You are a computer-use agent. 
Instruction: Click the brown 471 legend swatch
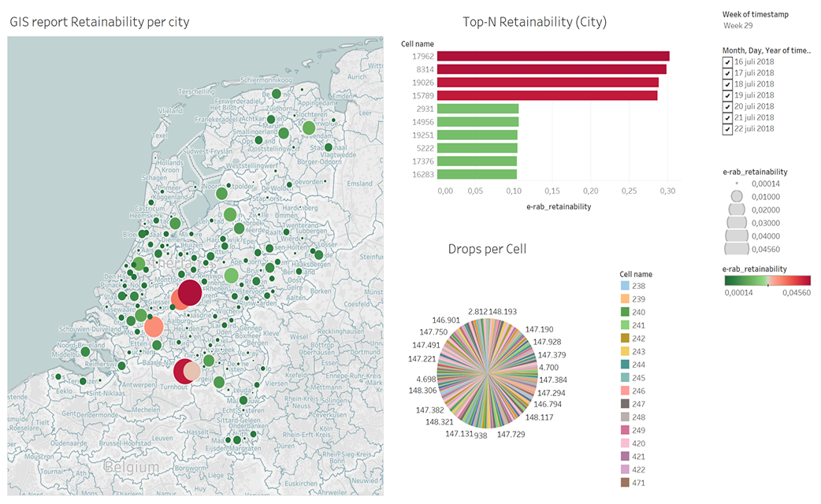[625, 483]
